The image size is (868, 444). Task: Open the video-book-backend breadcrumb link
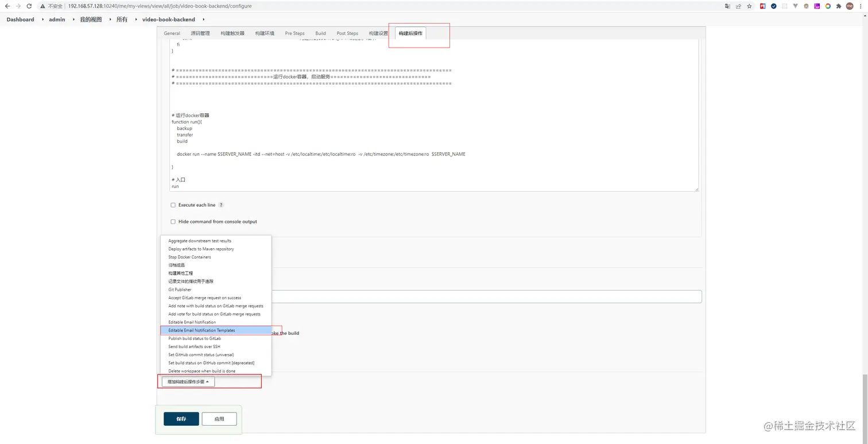pos(169,20)
